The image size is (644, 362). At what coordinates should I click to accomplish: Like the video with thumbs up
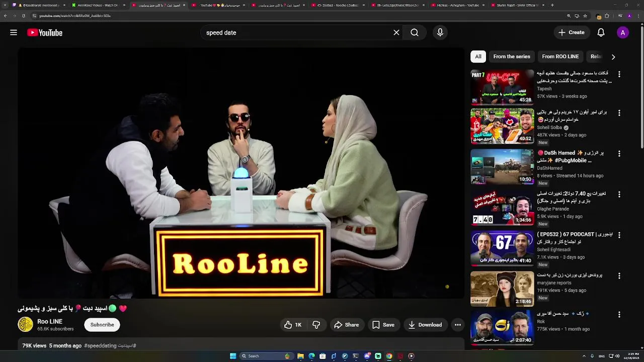(x=293, y=325)
